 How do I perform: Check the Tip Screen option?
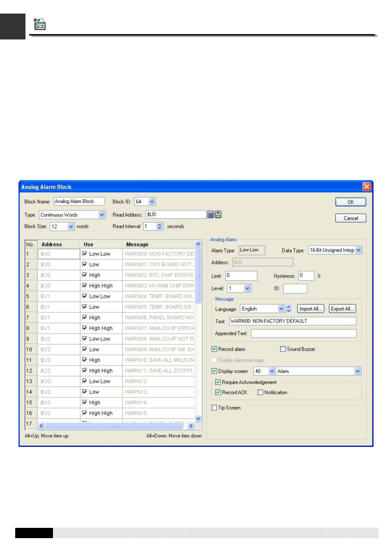tap(214, 408)
